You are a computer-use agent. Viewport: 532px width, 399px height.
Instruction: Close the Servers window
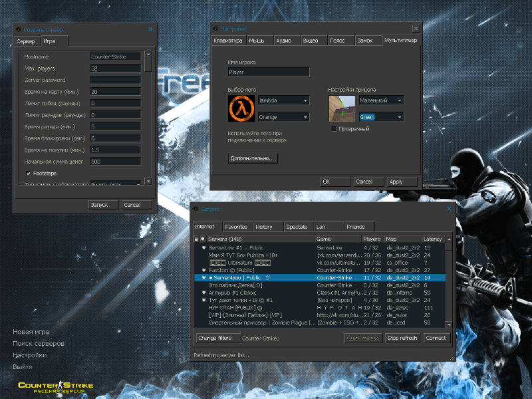[450, 209]
